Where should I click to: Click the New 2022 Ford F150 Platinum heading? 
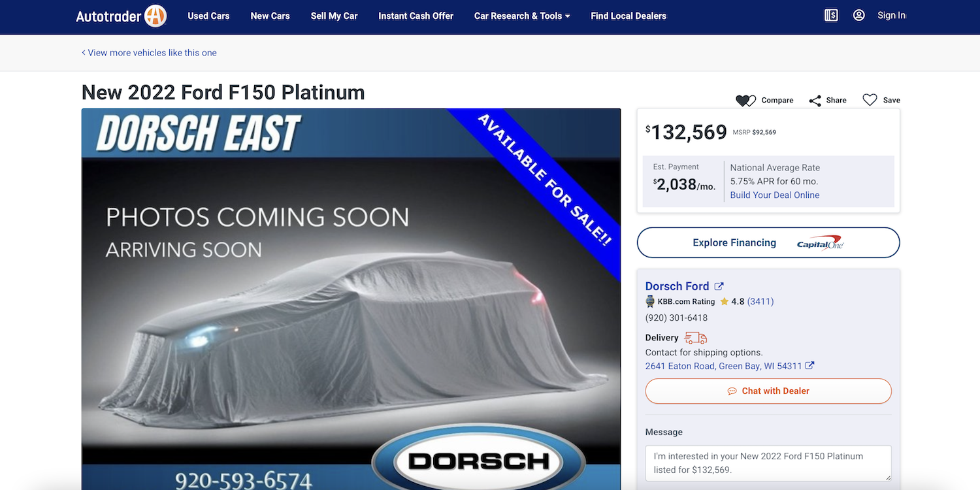click(223, 93)
